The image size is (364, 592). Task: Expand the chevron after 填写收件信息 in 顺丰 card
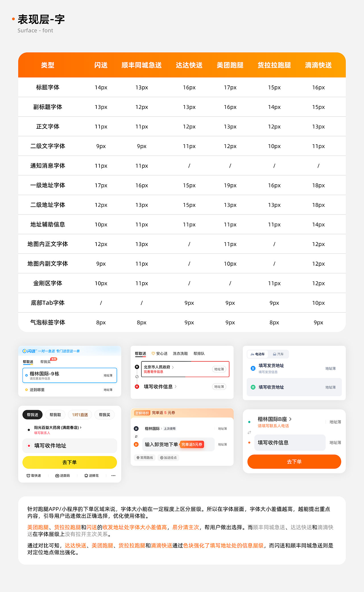point(176,387)
